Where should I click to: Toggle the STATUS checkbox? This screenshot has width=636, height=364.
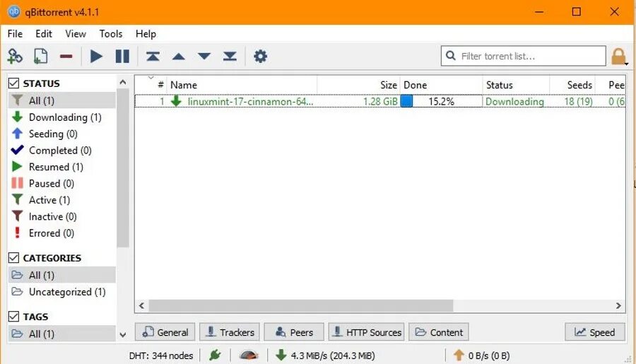coord(13,83)
